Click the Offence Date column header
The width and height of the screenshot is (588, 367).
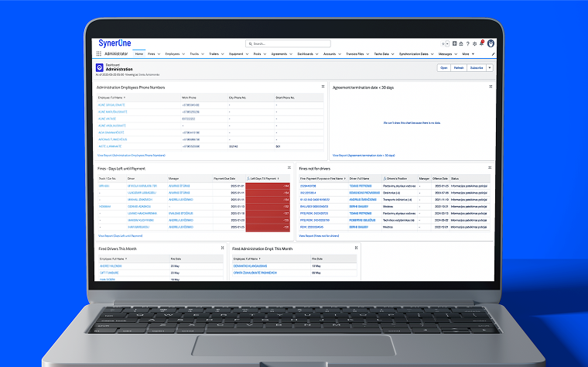click(x=440, y=179)
